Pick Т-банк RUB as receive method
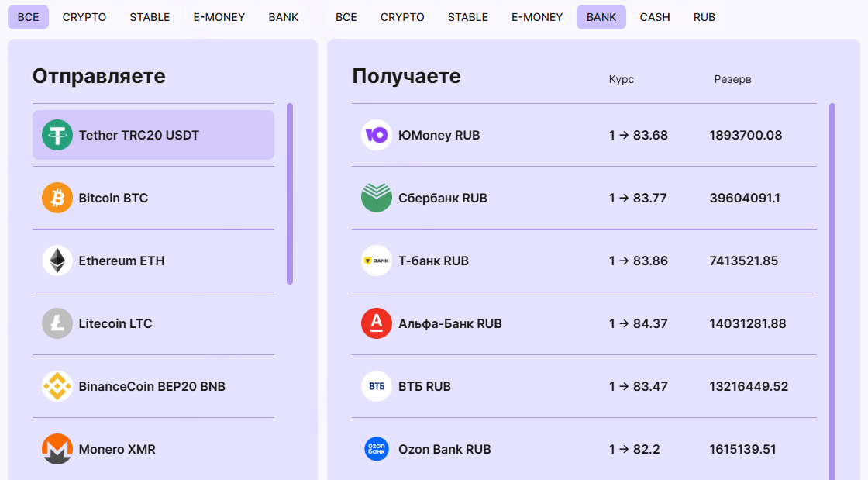 (x=584, y=261)
